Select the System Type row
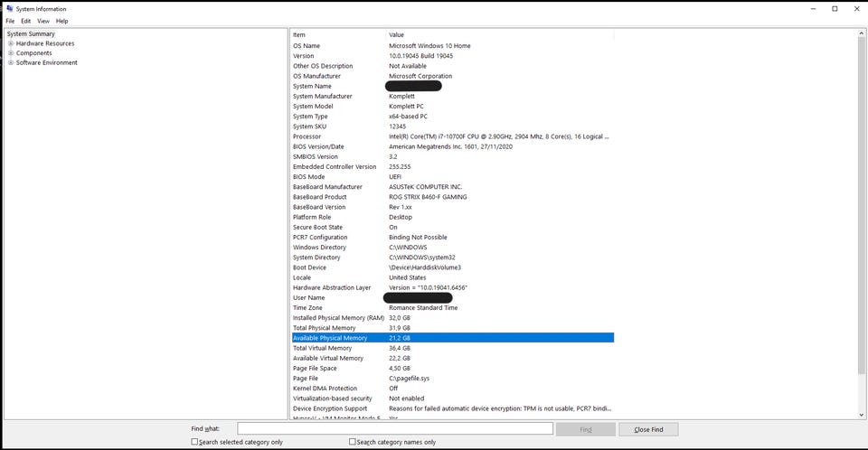Image resolution: width=868 pixels, height=450 pixels. (x=453, y=117)
